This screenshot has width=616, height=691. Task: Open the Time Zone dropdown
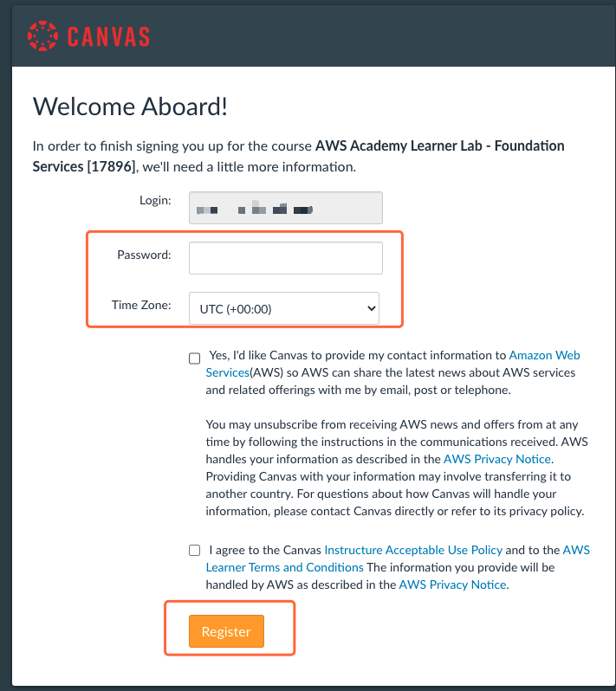click(x=284, y=308)
